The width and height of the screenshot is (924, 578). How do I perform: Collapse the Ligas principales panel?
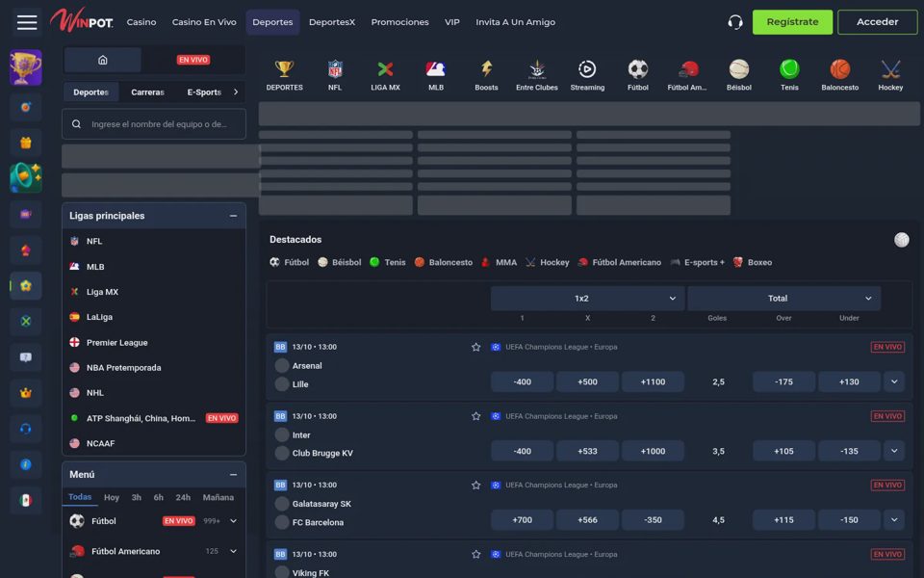[233, 216]
